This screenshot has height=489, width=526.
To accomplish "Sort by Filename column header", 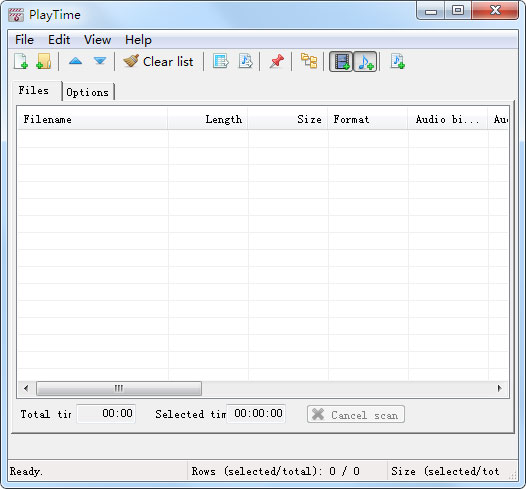I will 93,119.
